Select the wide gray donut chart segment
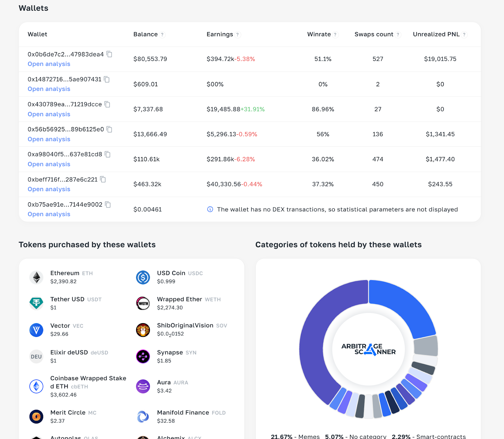Viewport: 504px width, 439px height. point(426,346)
